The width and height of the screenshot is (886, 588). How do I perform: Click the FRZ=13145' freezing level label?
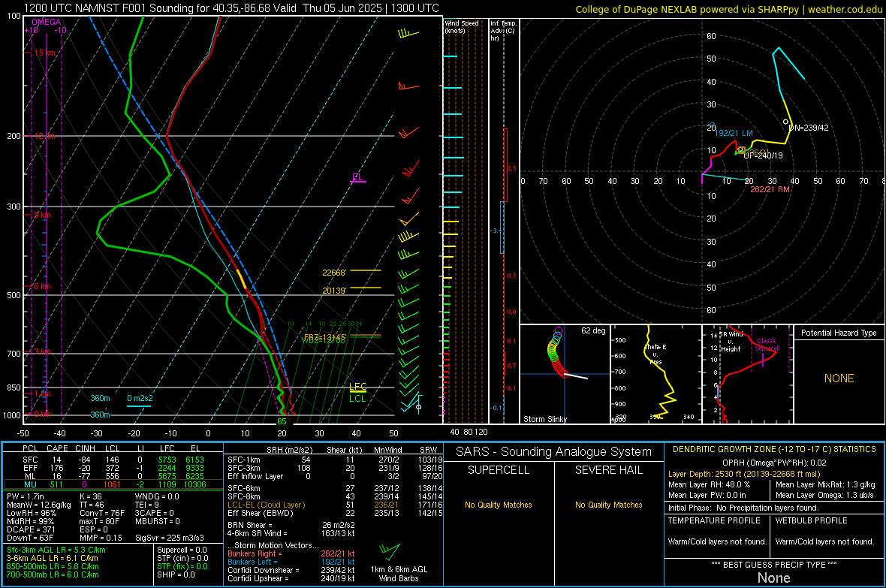pos(324,337)
